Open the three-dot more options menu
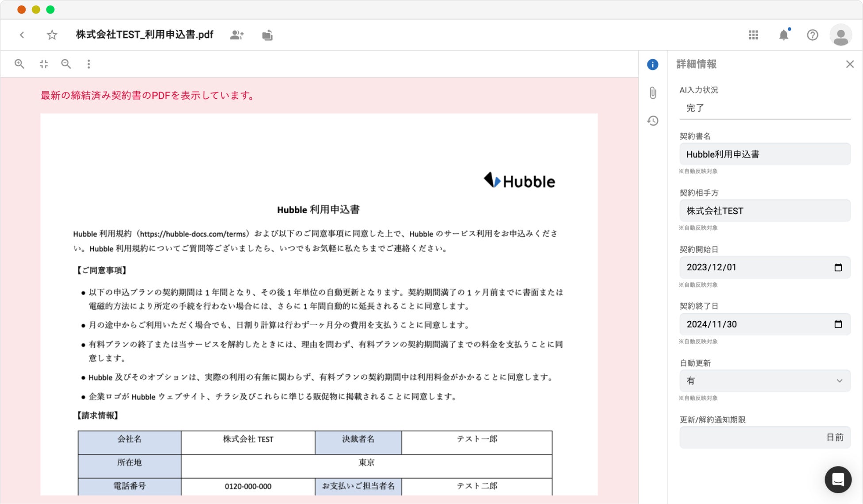 [89, 64]
